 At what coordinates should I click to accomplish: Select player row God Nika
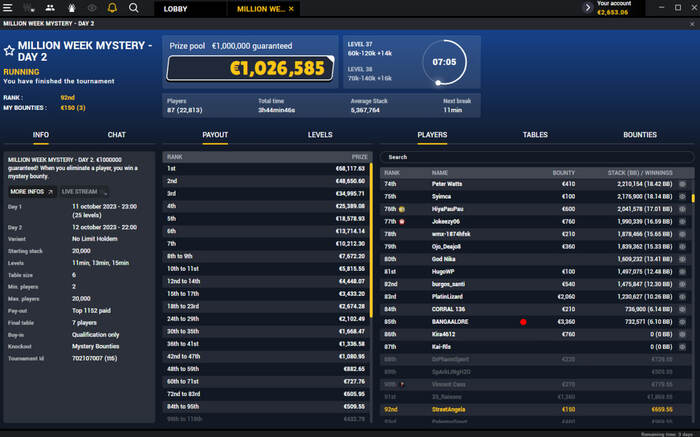point(537,259)
